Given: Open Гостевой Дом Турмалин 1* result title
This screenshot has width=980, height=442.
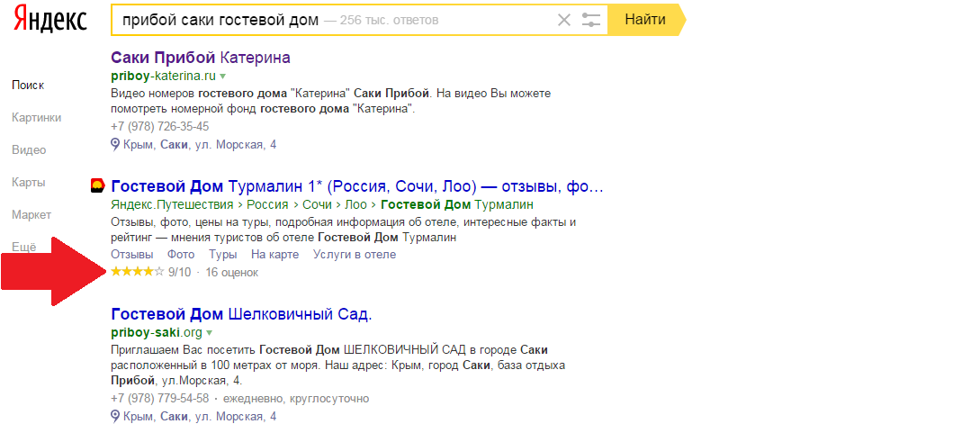Looking at the screenshot, I should 357,186.
